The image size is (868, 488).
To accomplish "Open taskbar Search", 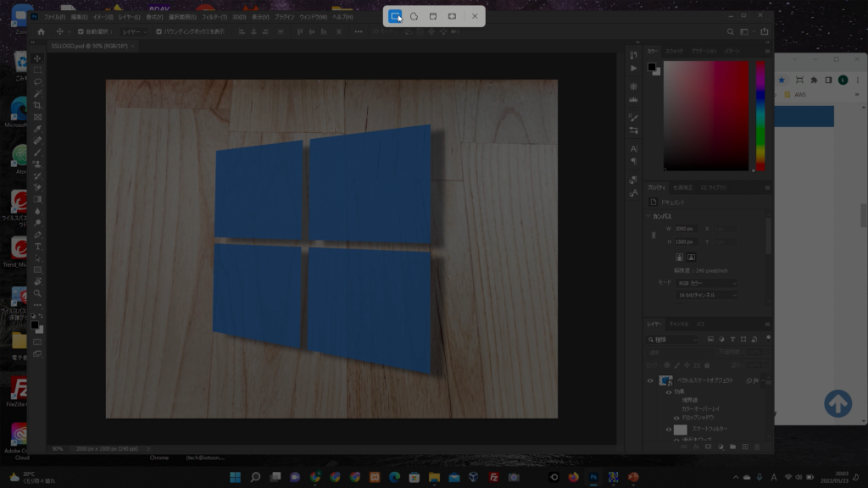I will [x=255, y=478].
